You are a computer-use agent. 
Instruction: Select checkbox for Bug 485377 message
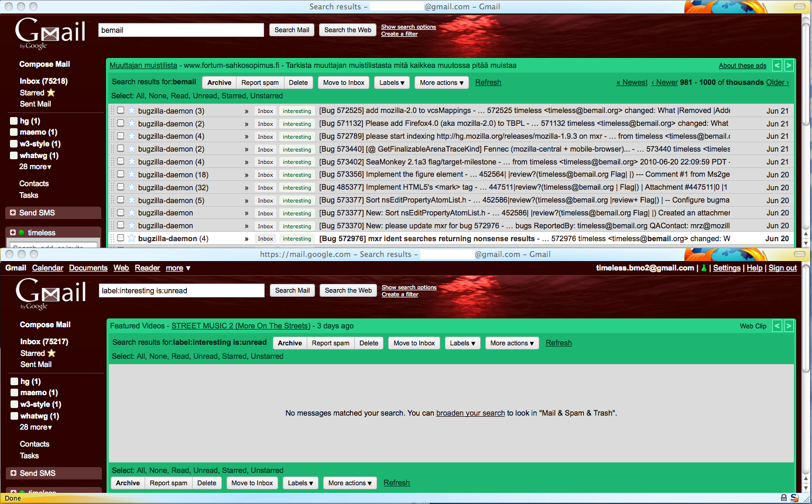[120, 187]
